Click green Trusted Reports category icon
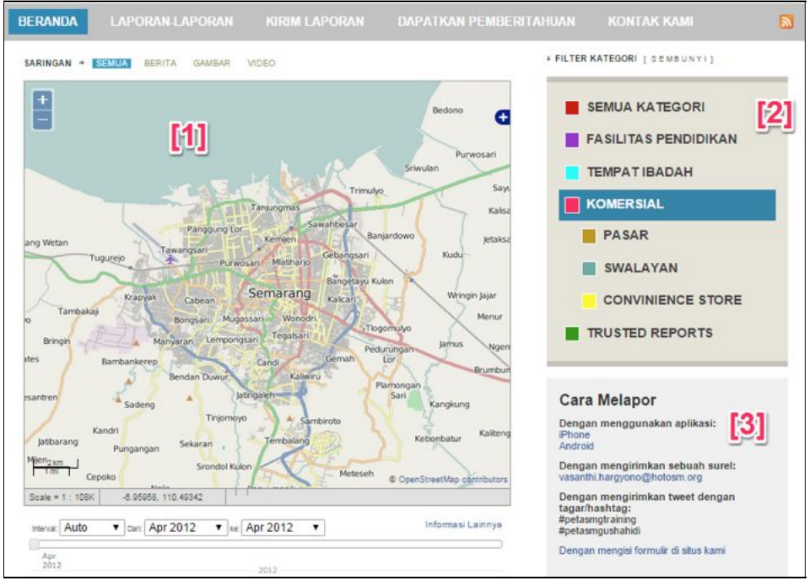Viewport: 807px width, 580px height. point(571,333)
